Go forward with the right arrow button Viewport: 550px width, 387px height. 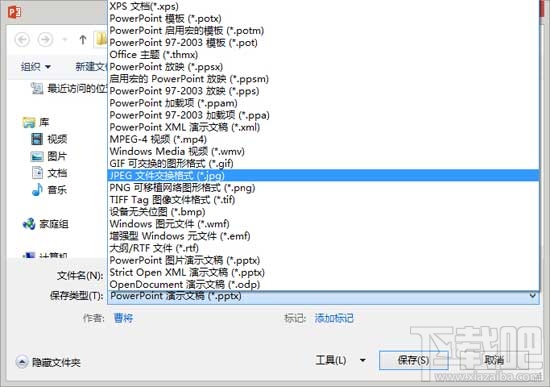45,39
